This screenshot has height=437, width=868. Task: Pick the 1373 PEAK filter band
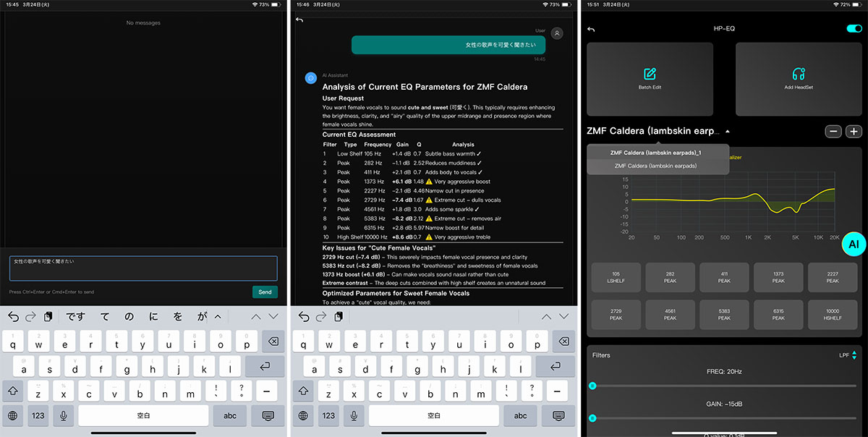778,277
